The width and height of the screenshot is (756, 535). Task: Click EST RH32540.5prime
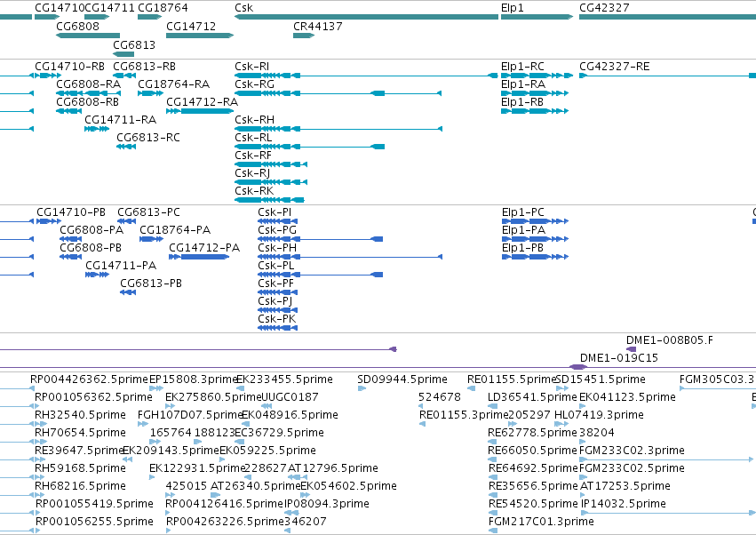pos(41,424)
